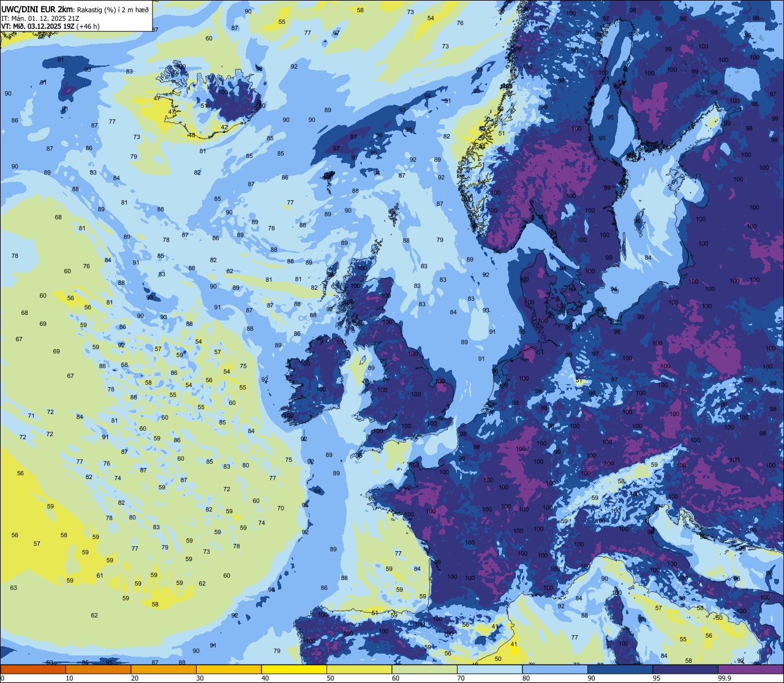Click the 90–95 dark blue legend segment

click(x=620, y=670)
